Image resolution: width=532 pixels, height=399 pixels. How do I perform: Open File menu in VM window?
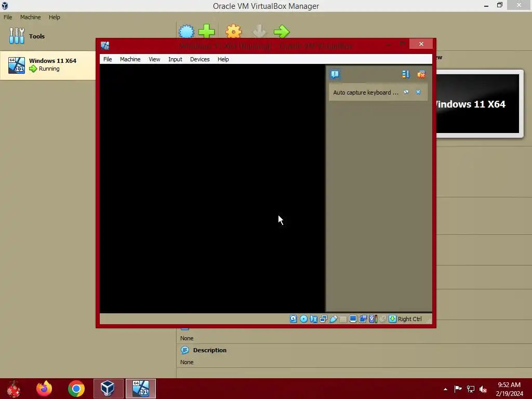(108, 59)
